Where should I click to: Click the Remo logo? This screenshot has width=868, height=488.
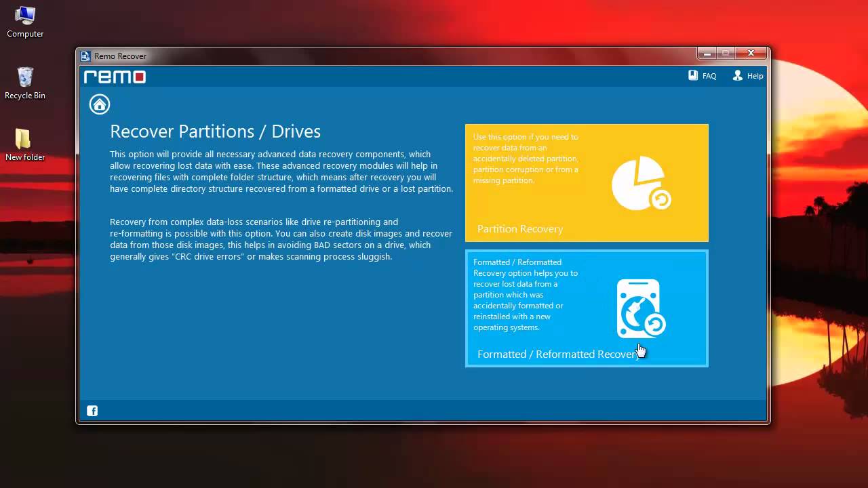[115, 77]
